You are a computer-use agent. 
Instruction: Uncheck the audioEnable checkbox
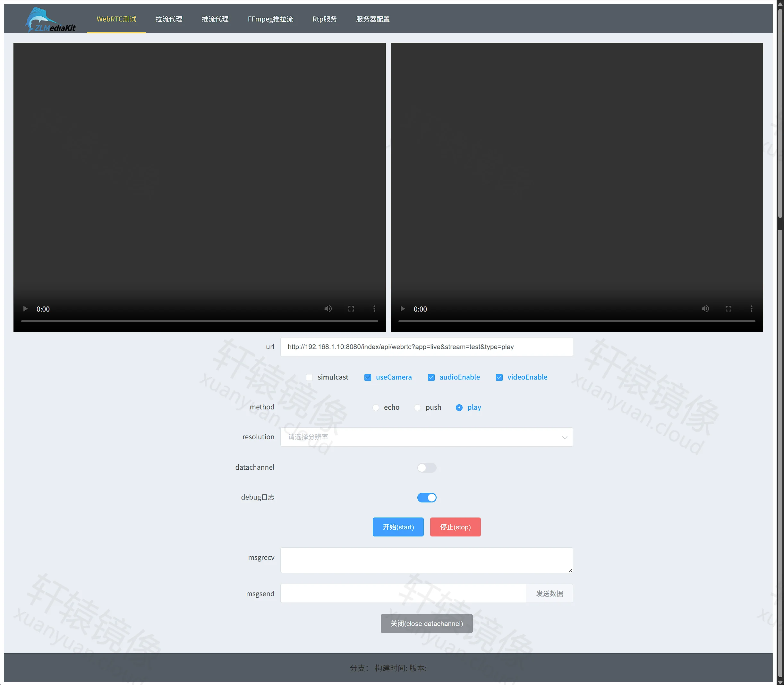(431, 378)
